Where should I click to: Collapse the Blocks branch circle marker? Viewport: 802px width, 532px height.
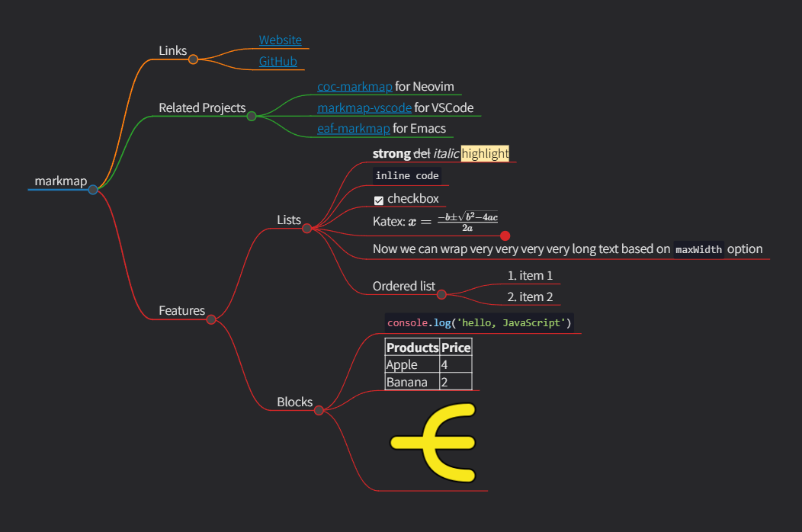point(319,409)
